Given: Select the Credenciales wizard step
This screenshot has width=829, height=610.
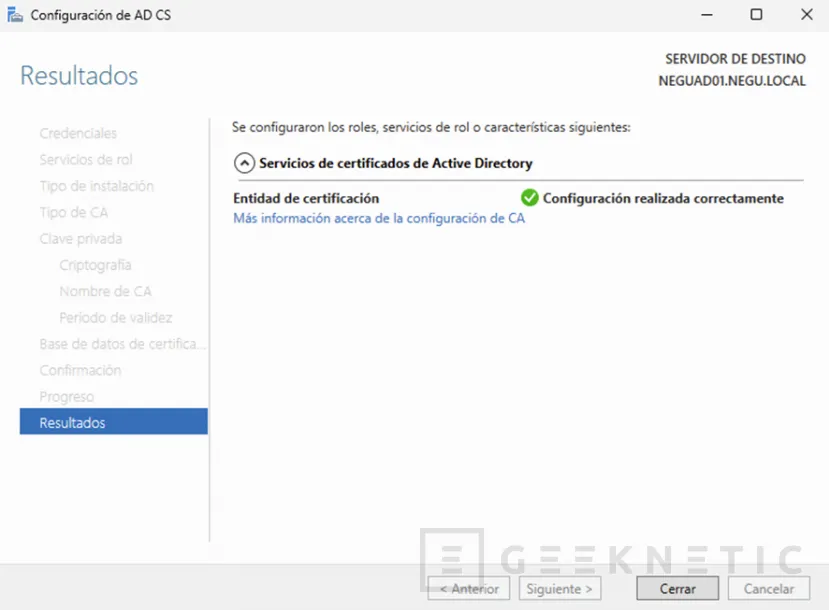Looking at the screenshot, I should coord(79,133).
